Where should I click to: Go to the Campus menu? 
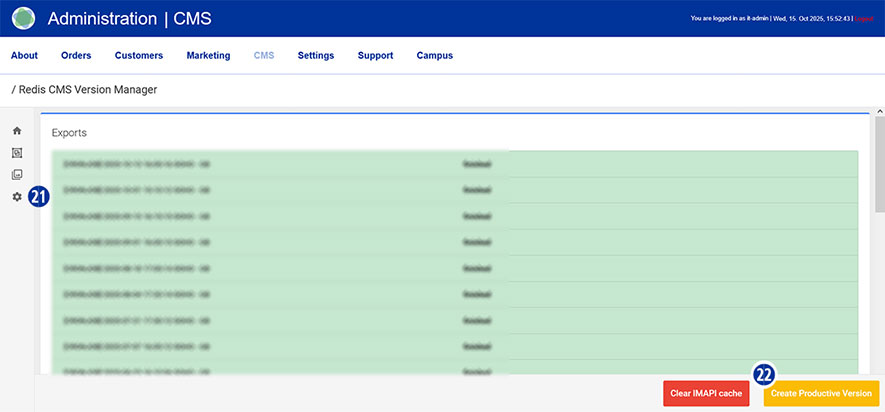coord(435,56)
